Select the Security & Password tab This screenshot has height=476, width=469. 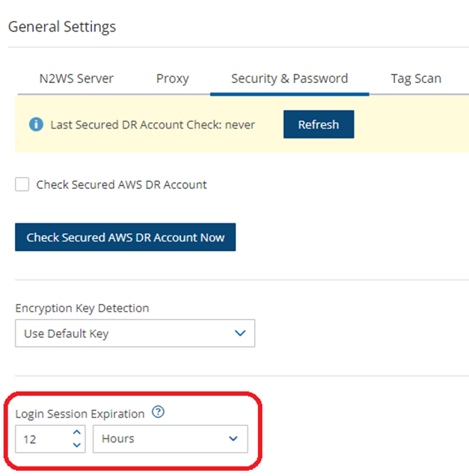coord(289,78)
